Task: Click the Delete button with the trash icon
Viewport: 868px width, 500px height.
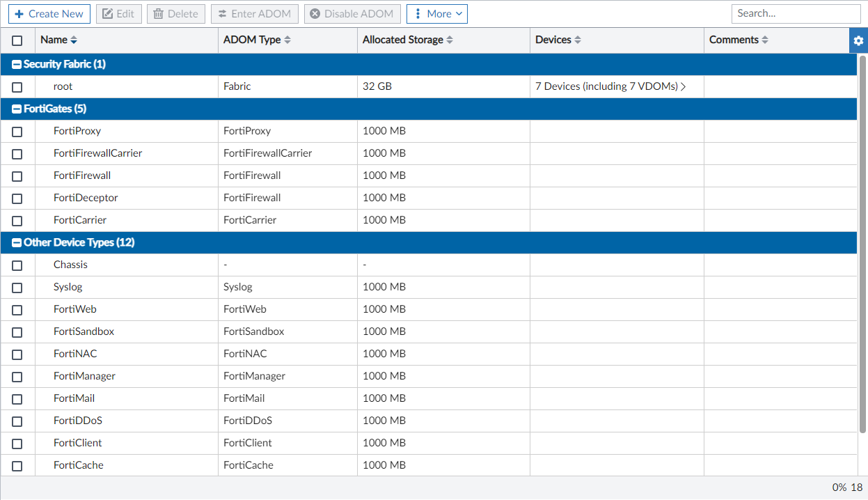Action: (176, 14)
